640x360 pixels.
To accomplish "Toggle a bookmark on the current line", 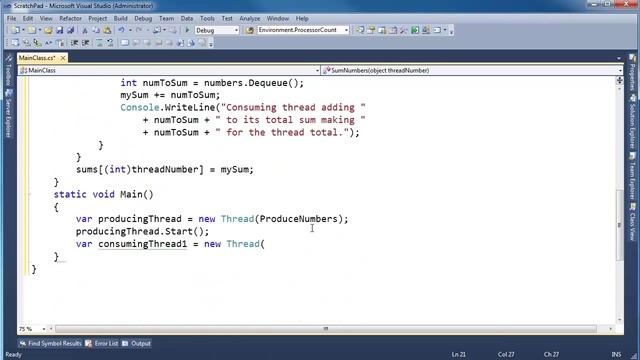I will 125,42.
